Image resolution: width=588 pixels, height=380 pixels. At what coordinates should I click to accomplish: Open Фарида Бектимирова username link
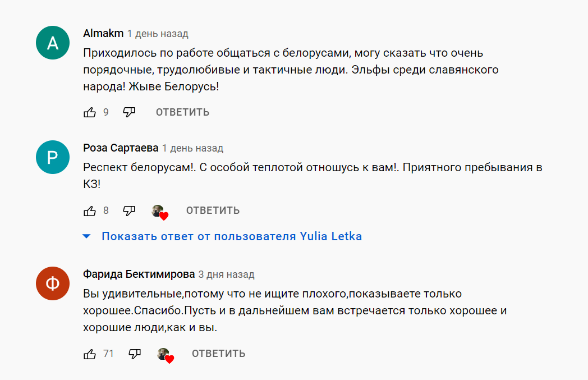click(x=139, y=274)
